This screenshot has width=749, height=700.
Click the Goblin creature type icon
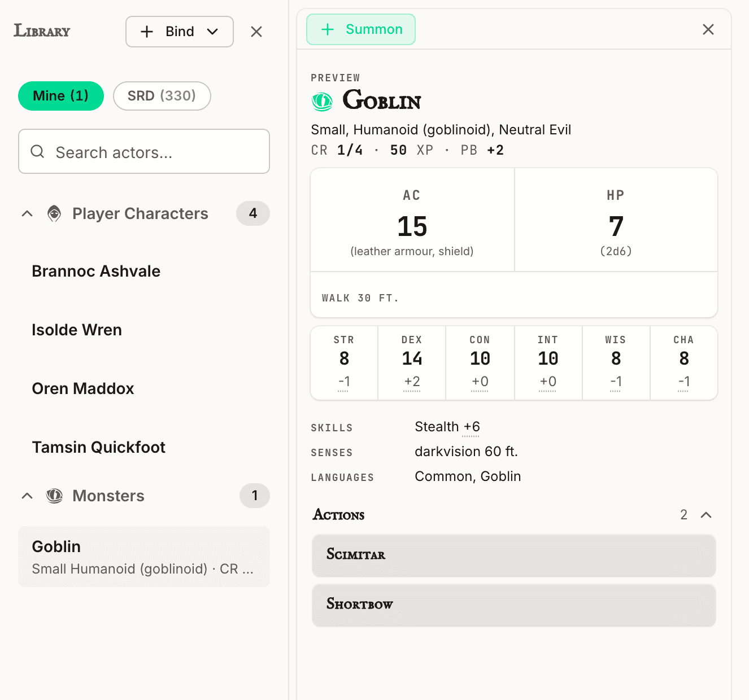(323, 102)
